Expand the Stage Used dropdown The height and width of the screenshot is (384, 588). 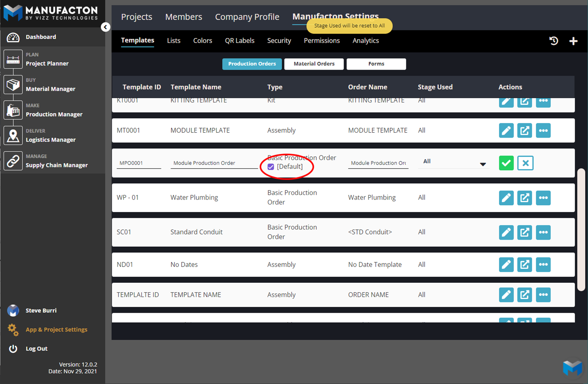[x=482, y=164]
